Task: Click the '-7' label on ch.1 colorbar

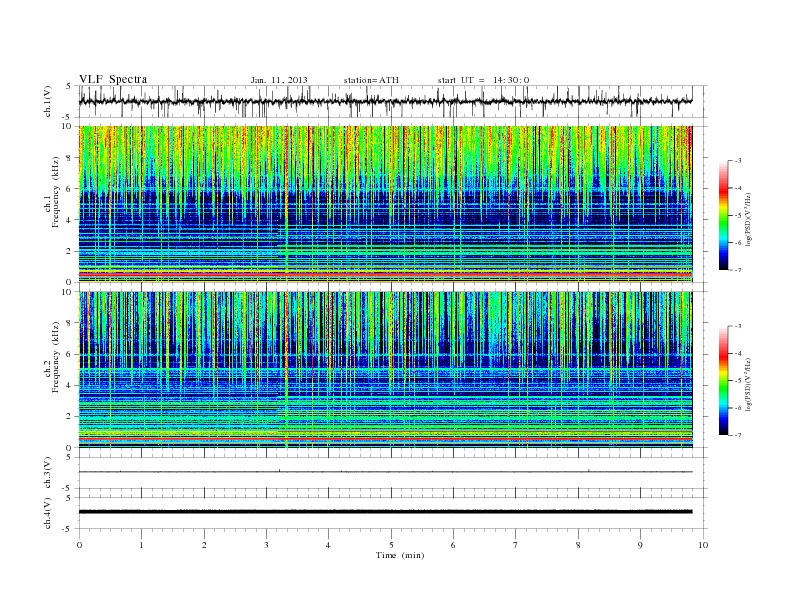Action: tap(738, 270)
